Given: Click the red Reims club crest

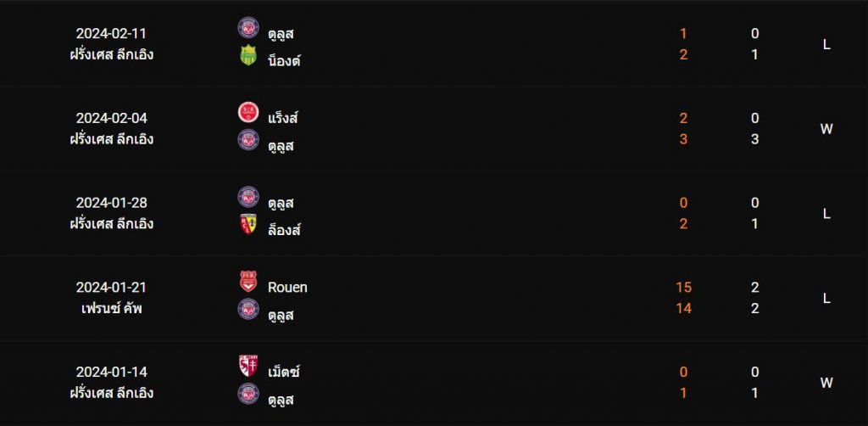Looking at the screenshot, I should click(x=248, y=113).
